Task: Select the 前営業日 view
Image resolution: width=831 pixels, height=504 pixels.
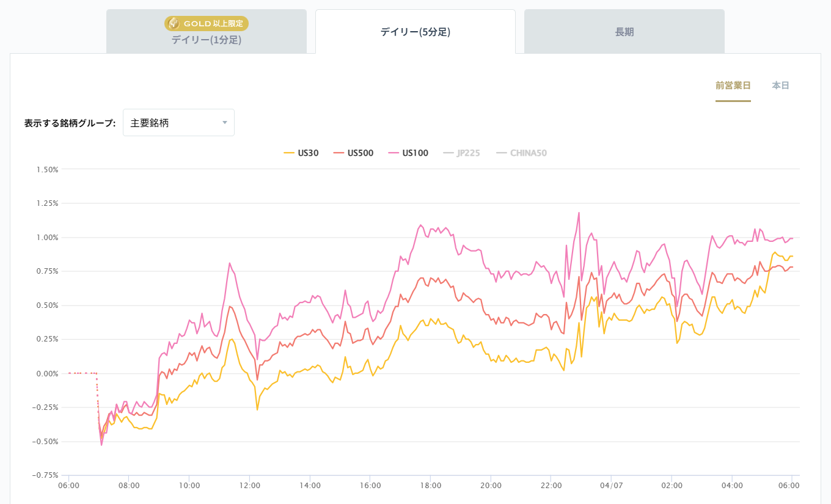Action: pos(733,86)
